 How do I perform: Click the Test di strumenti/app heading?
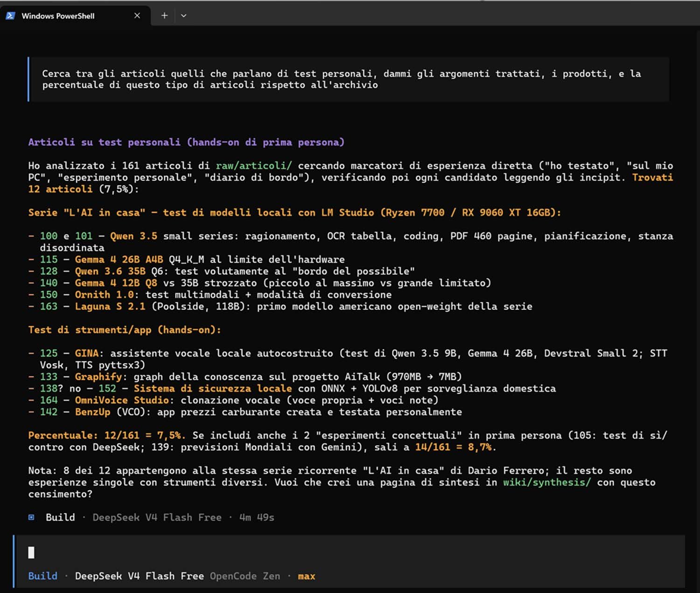(125, 330)
